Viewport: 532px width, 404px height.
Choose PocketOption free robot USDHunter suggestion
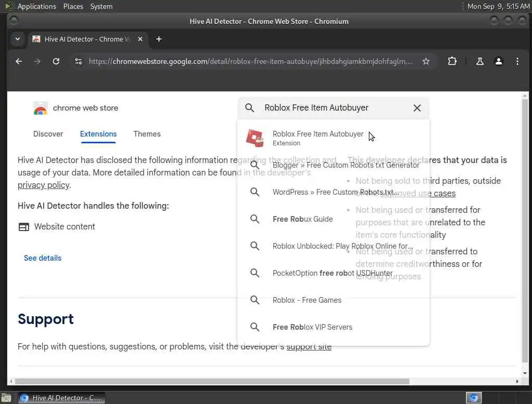334,273
